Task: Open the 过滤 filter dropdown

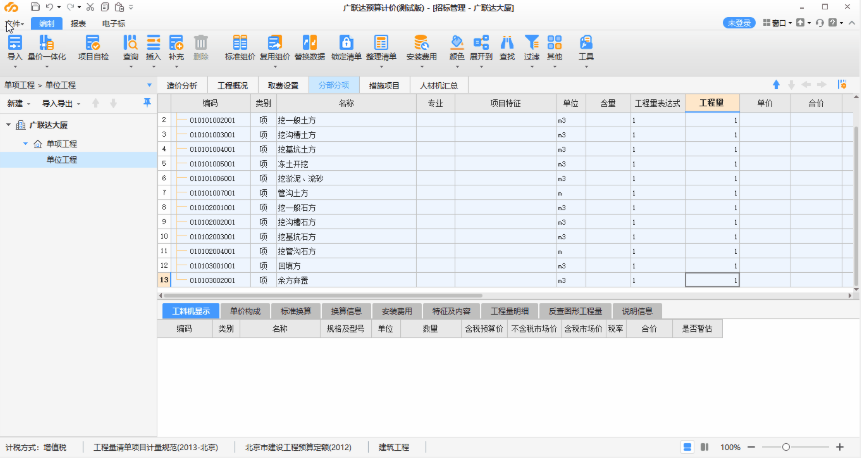Action: (x=532, y=47)
